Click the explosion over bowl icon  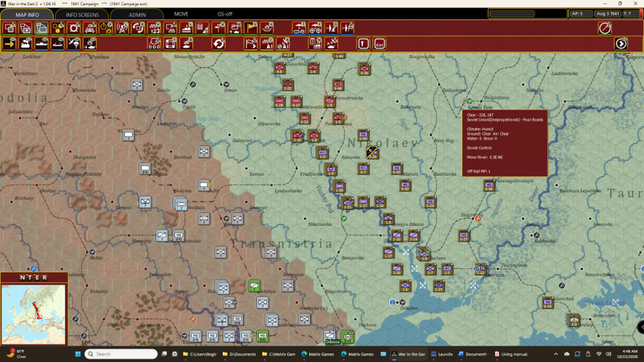tap(267, 28)
